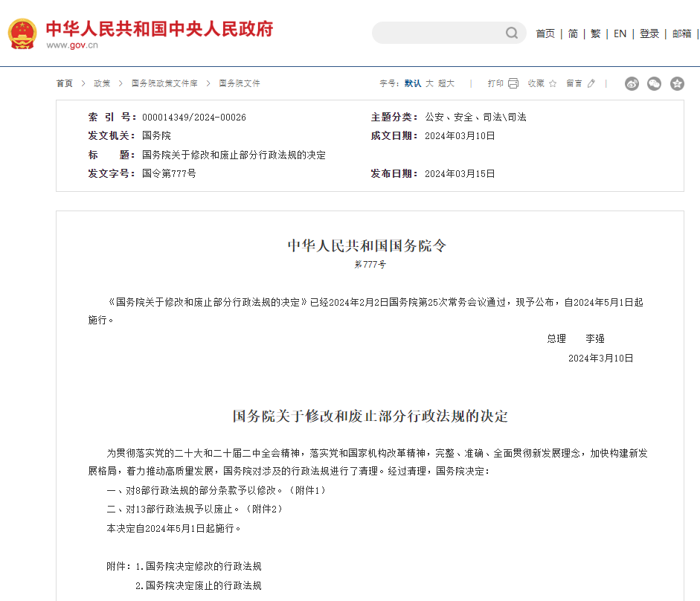Click the round star share icon
Screen dimensions: 700x601
(677, 83)
